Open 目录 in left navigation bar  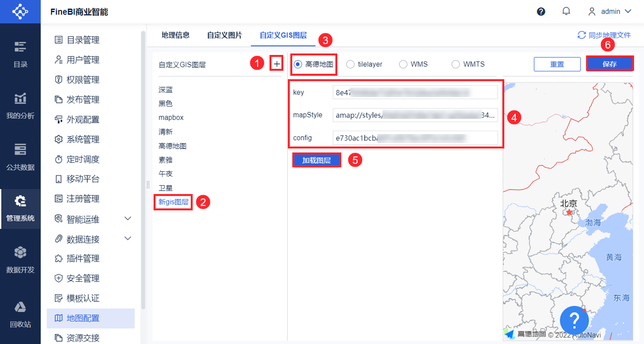tap(20, 54)
